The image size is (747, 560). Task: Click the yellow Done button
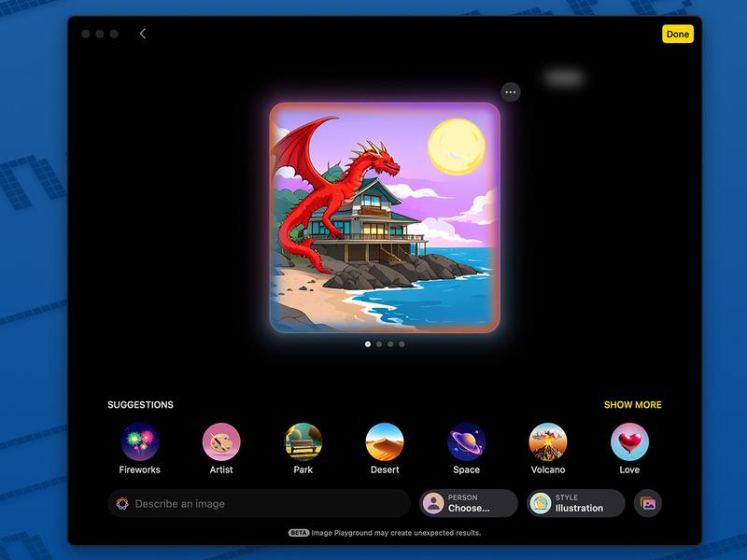[x=678, y=35]
